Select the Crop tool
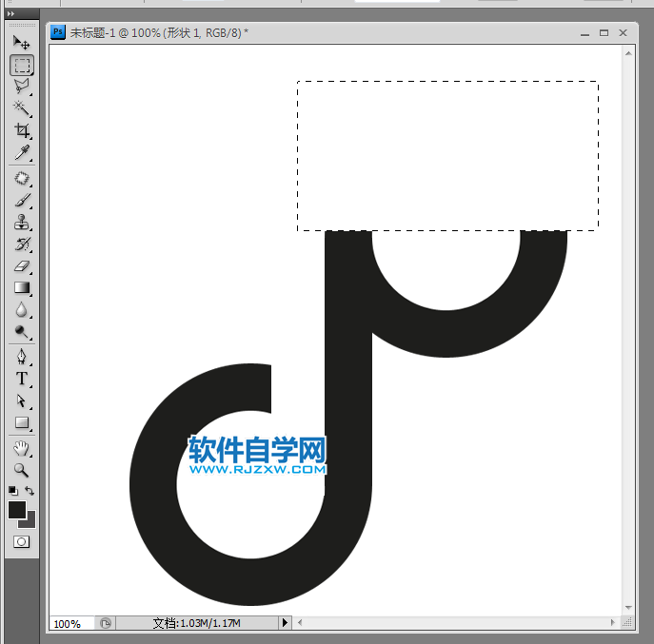This screenshot has width=654, height=644. [x=22, y=130]
